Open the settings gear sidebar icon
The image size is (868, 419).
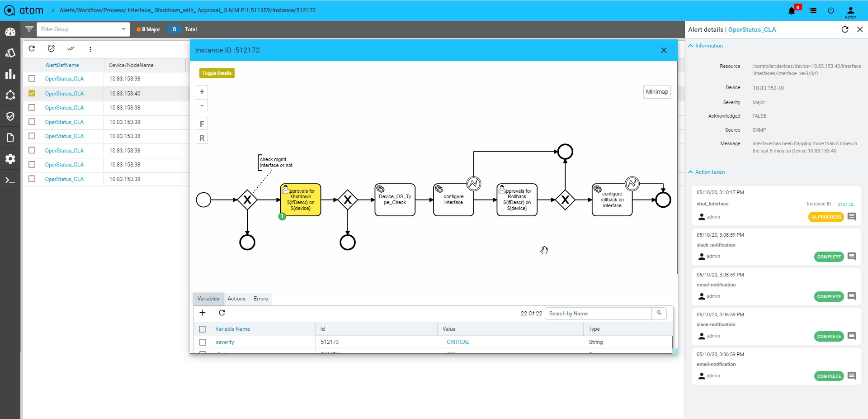point(10,159)
